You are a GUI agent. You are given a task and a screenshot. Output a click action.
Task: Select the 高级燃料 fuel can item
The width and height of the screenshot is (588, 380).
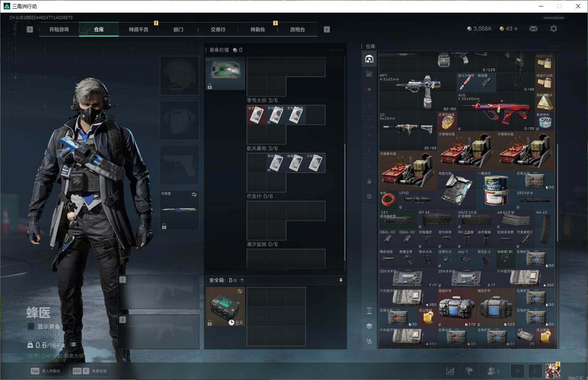pyautogui.click(x=545, y=122)
